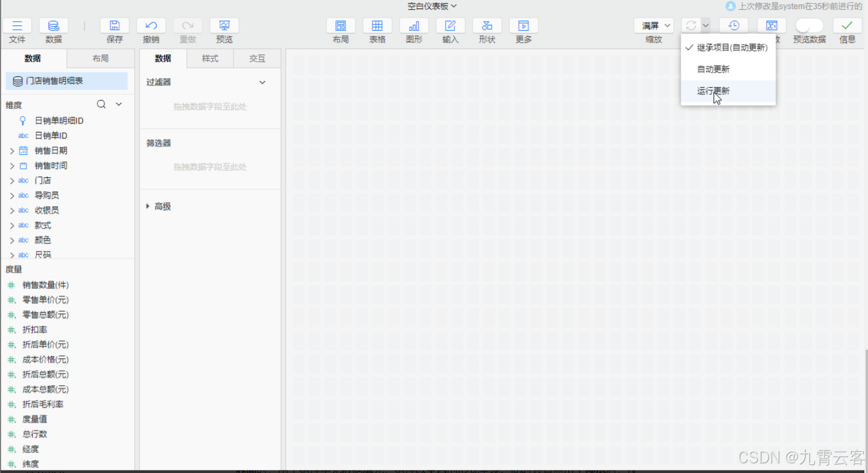868x473 pixels.
Task: Switch to left panel 数据 tab
Action: [x=33, y=59]
